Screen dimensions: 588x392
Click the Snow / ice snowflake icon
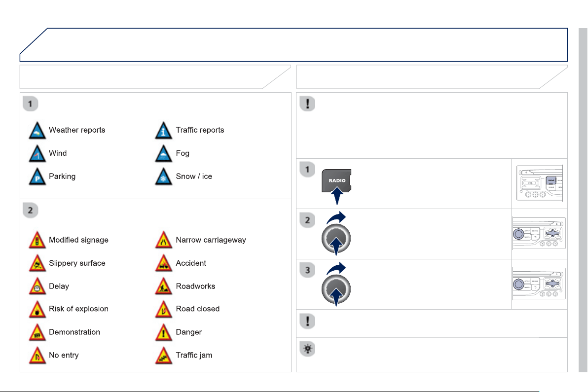click(163, 177)
